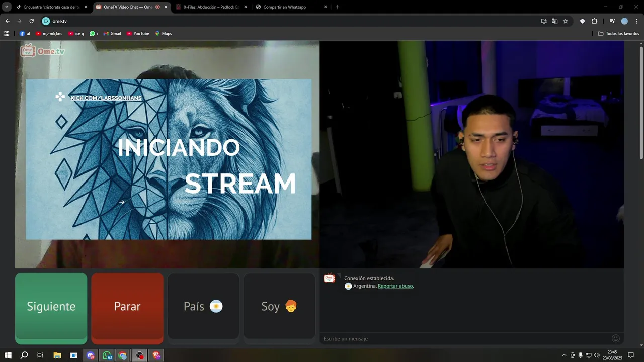This screenshot has height=362, width=644.
Task: Open the 'm,-mk,km.' YouTube bookmark
Action: pos(49,34)
